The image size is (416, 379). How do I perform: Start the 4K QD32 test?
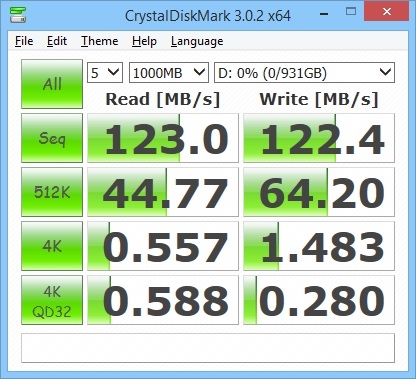pyautogui.click(x=52, y=300)
